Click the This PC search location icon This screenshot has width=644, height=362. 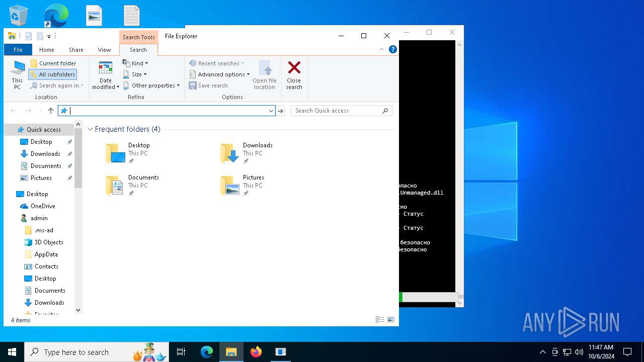coord(18,75)
